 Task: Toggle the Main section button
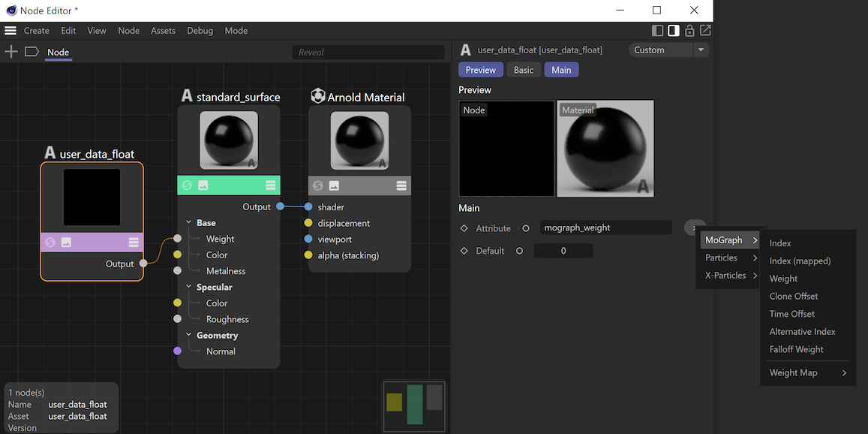click(561, 70)
